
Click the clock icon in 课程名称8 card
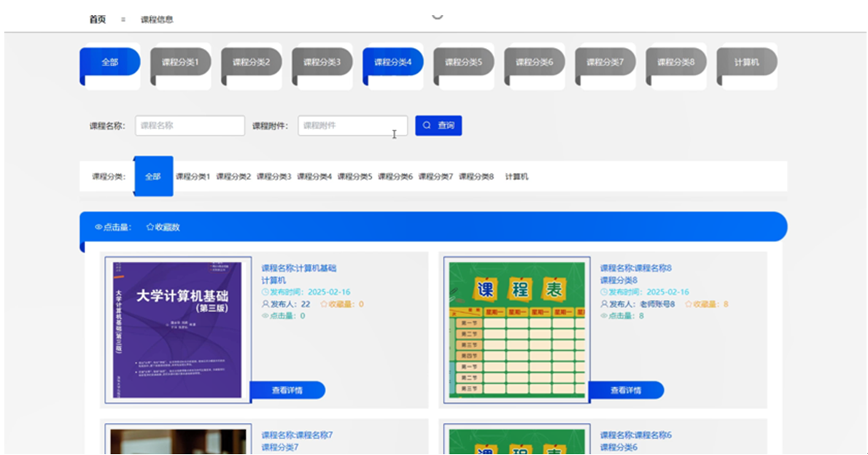tap(604, 292)
